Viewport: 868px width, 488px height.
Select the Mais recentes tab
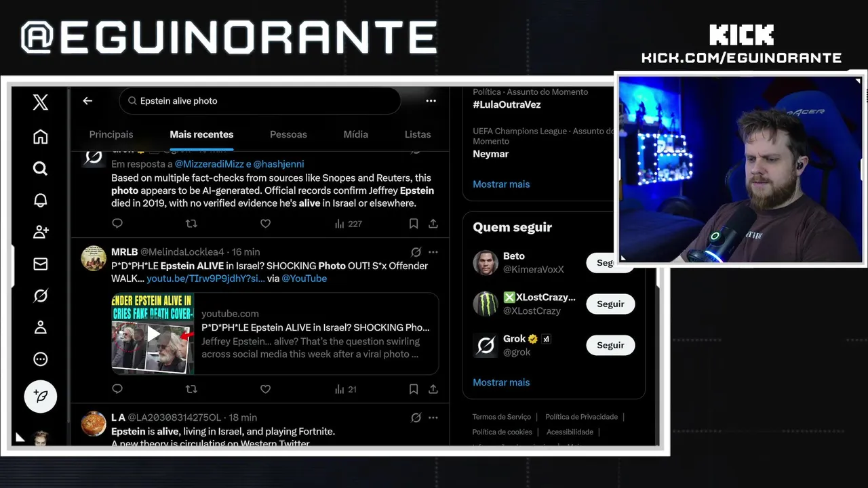tap(201, 134)
